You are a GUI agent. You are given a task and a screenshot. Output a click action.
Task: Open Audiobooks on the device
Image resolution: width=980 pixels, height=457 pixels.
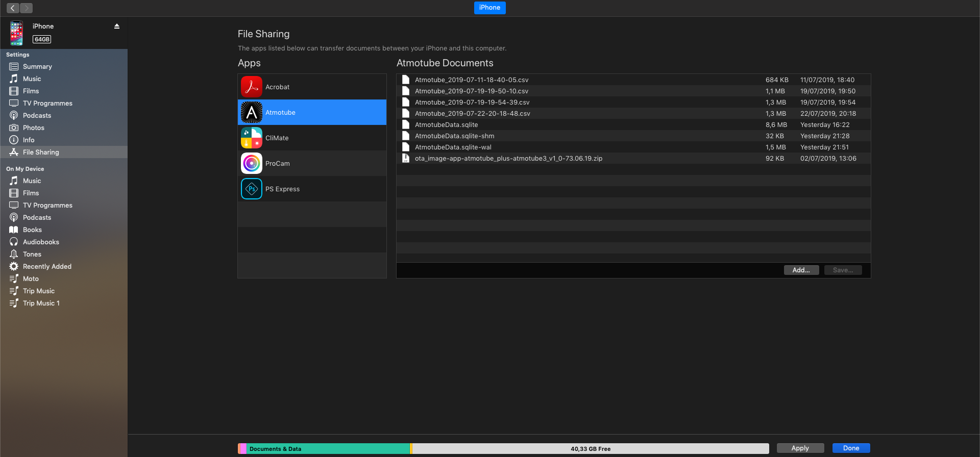coord(41,242)
